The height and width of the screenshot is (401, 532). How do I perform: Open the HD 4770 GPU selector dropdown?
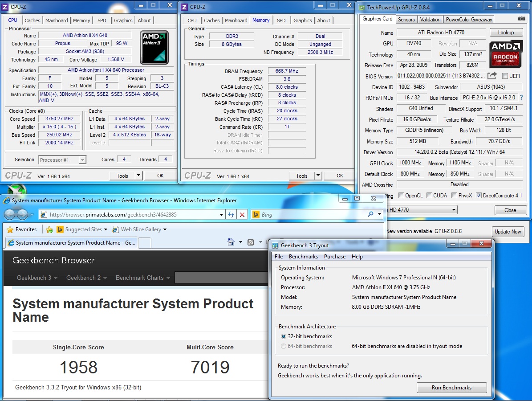(x=454, y=210)
